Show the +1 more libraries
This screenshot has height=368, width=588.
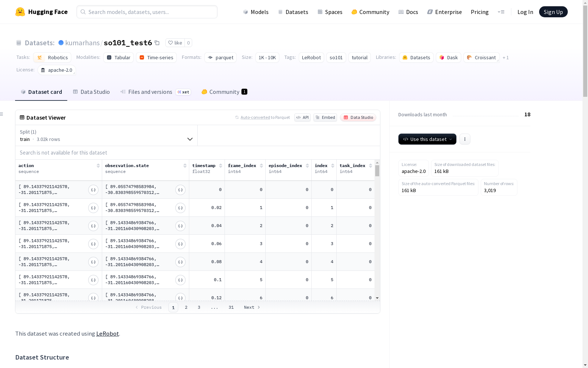click(506, 57)
